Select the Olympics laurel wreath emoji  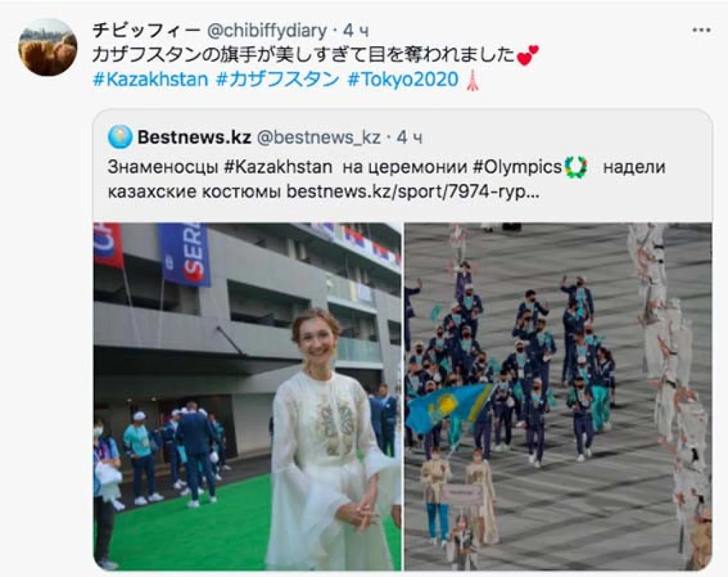(x=576, y=167)
